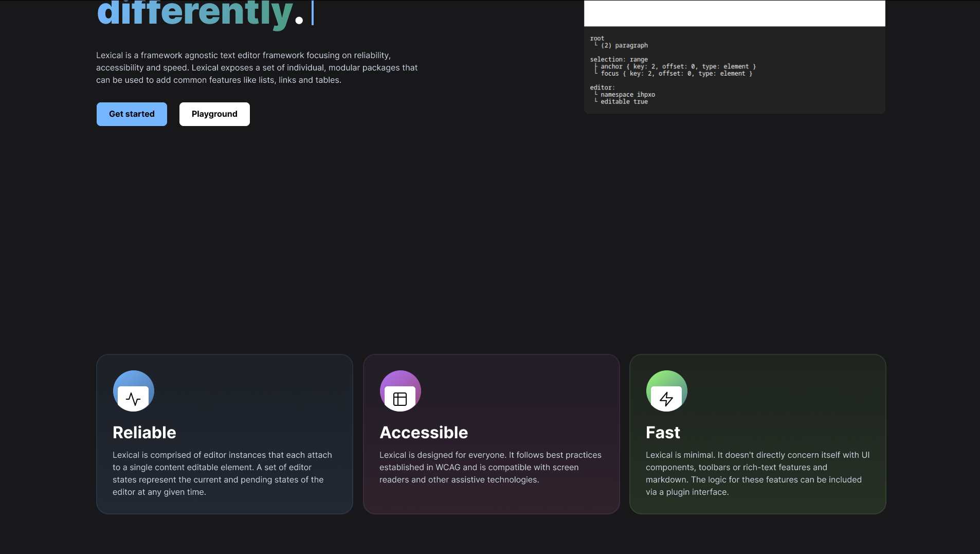The height and width of the screenshot is (554, 980).
Task: Select the root node in the debug tree
Action: pyautogui.click(x=597, y=38)
